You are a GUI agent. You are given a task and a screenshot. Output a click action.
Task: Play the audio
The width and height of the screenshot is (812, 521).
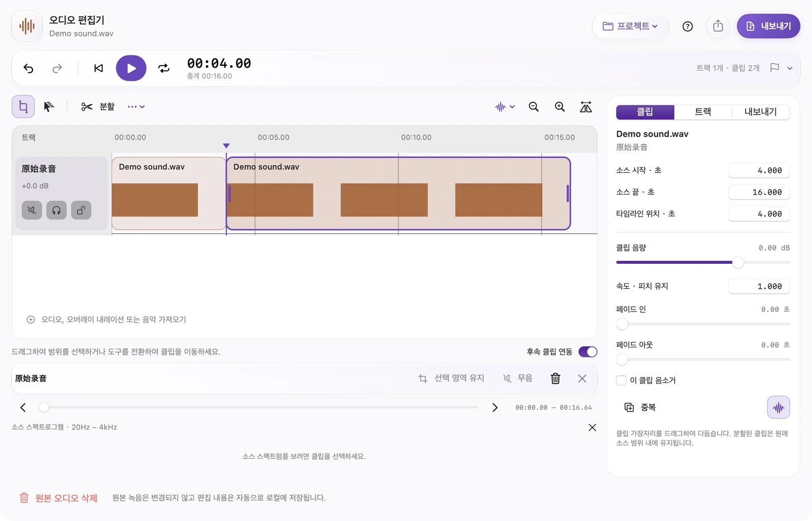pyautogui.click(x=131, y=68)
